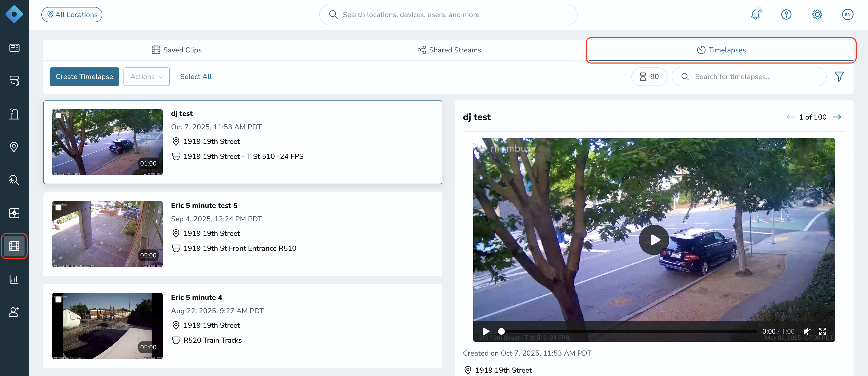Open the Eric 5 minute 4 thumbnail
Image resolution: width=868 pixels, height=376 pixels.
pos(107,326)
